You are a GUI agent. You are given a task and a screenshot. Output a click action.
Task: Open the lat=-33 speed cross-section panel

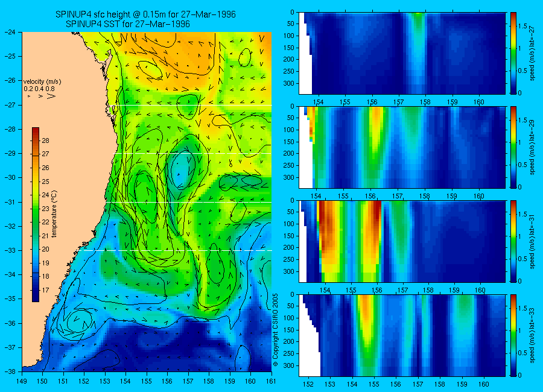pos(402,335)
